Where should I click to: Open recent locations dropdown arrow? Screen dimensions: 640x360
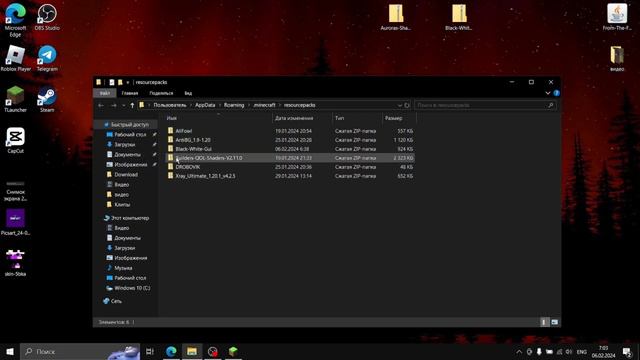124,105
